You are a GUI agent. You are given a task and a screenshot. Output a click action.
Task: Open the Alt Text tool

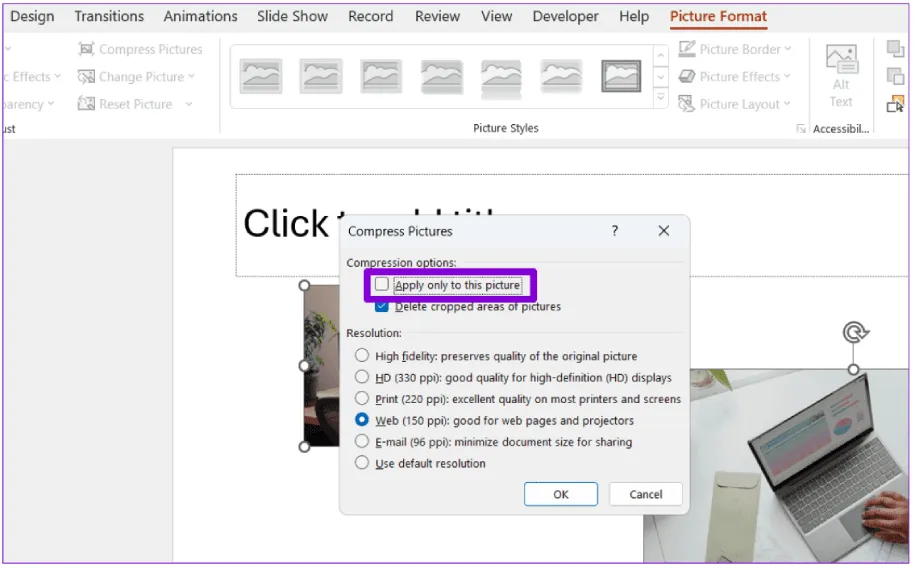(841, 75)
